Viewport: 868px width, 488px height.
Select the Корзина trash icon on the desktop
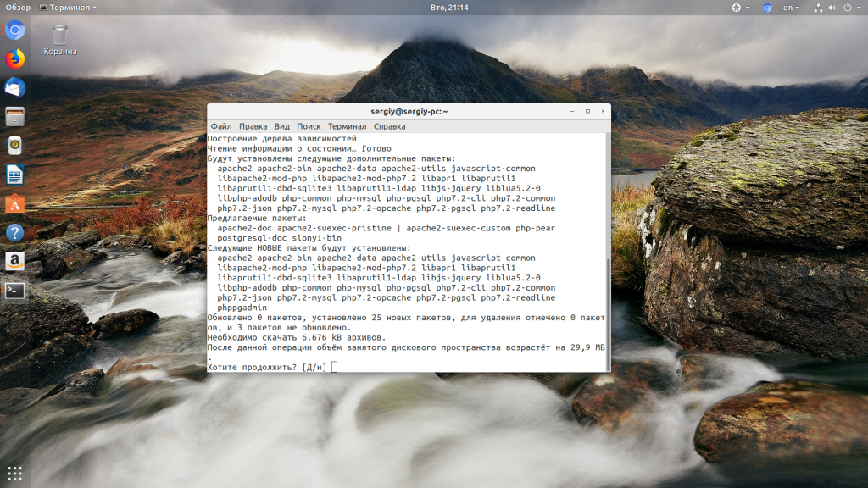60,41
